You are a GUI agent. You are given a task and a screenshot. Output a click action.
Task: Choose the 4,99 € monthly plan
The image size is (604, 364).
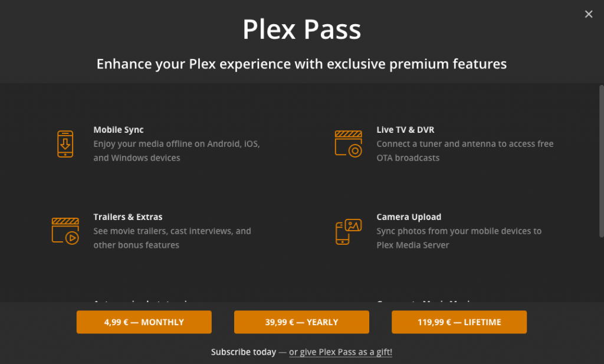tap(144, 322)
